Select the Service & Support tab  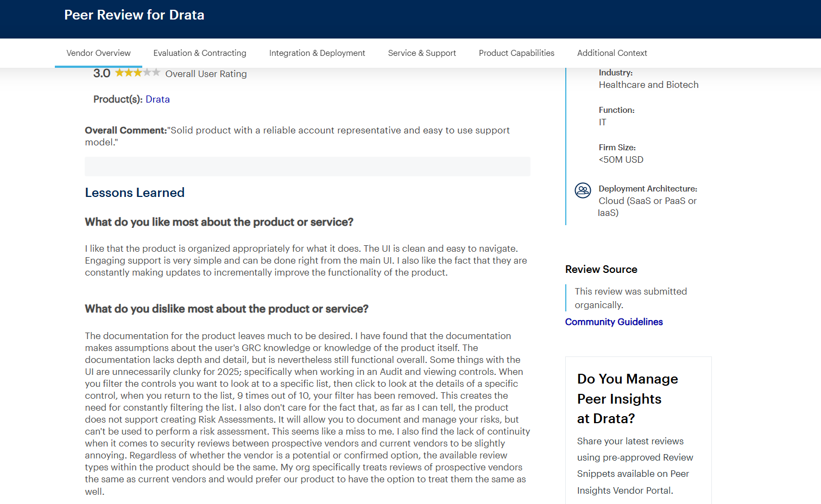click(422, 53)
